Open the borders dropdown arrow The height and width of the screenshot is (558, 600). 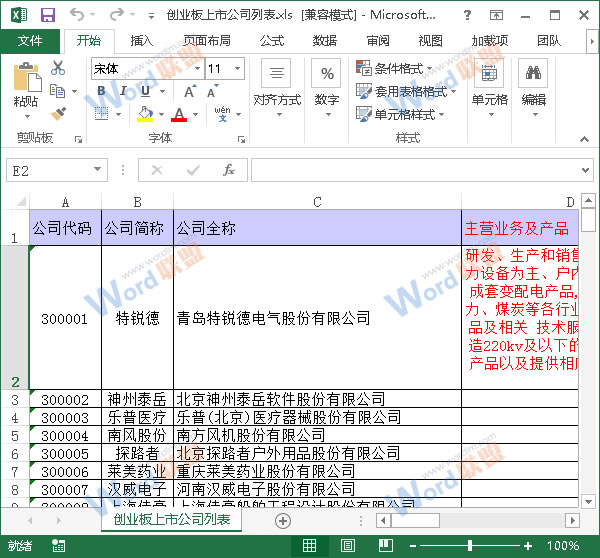(118, 114)
